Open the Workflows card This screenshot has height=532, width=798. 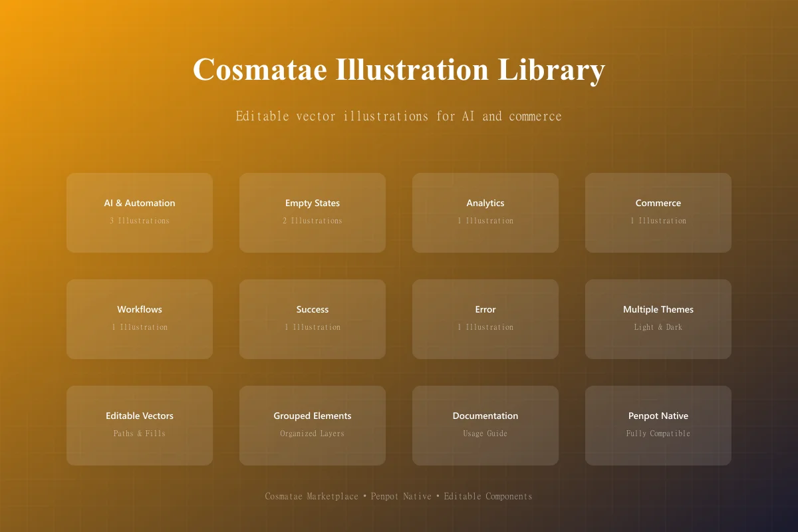[x=140, y=319]
